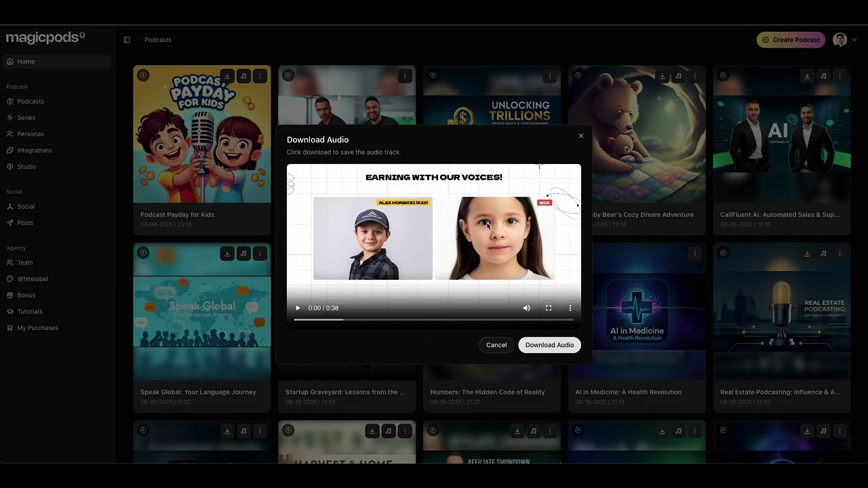Open Real Estate Podcasting thumbnail
Viewport: 868px width, 488px height.
click(782, 312)
